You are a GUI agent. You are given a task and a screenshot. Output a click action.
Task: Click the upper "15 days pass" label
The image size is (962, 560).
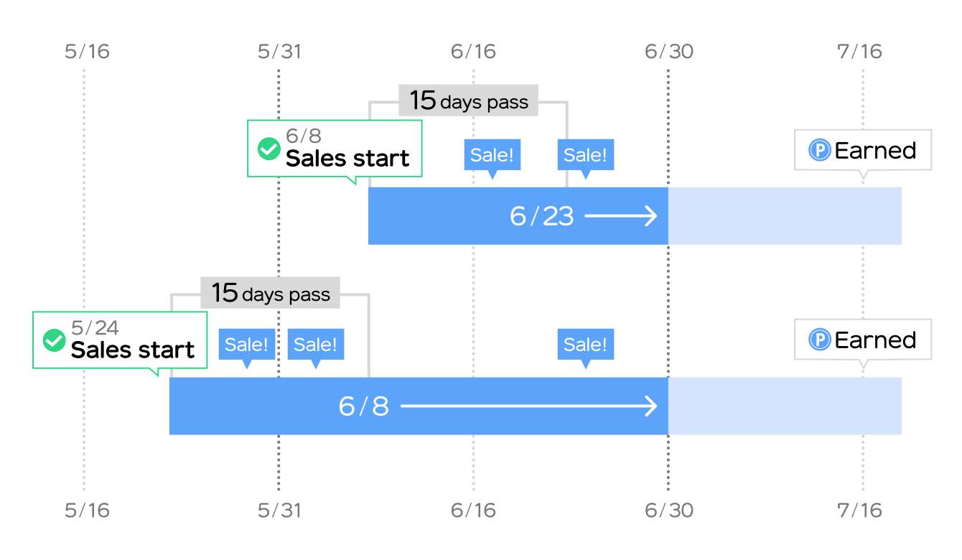[x=468, y=101]
